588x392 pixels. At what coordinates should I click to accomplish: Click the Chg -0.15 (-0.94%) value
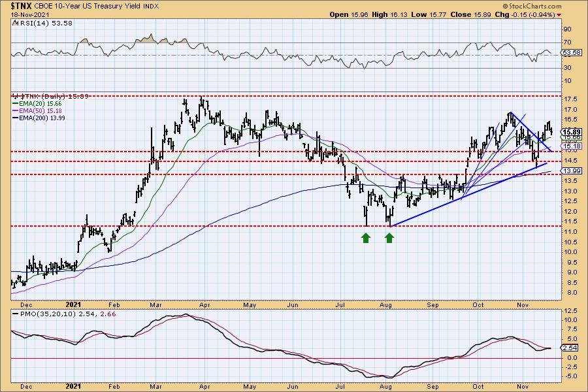(525, 14)
